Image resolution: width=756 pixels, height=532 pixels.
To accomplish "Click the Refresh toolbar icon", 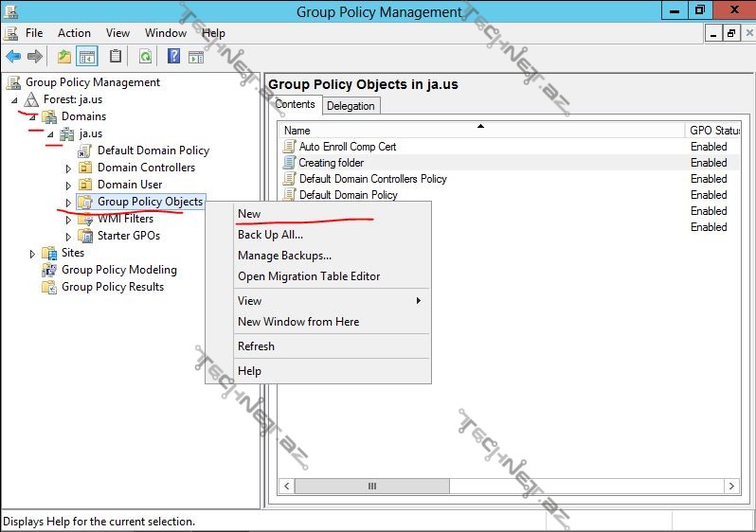I will (x=145, y=57).
